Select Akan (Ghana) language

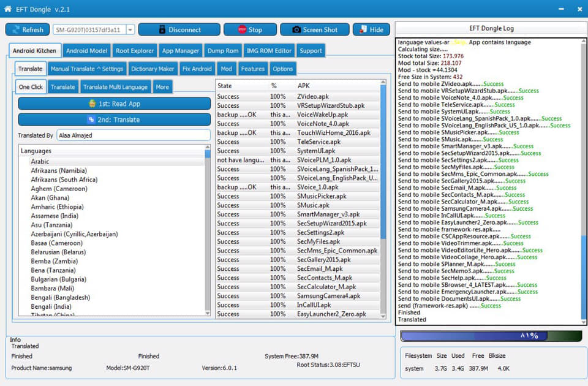coord(50,198)
